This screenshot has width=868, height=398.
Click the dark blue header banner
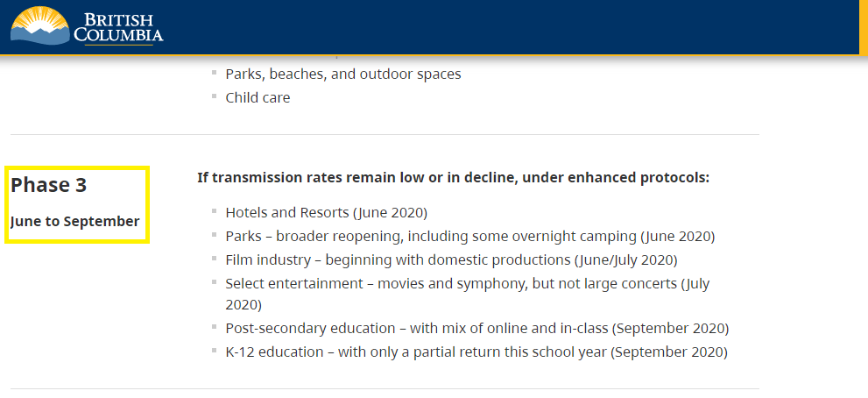click(x=429, y=27)
